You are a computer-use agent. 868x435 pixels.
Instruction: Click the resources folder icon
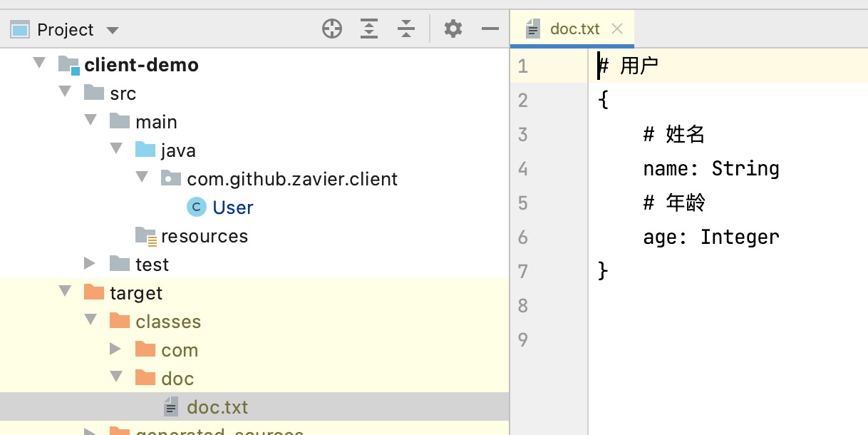[x=146, y=237]
